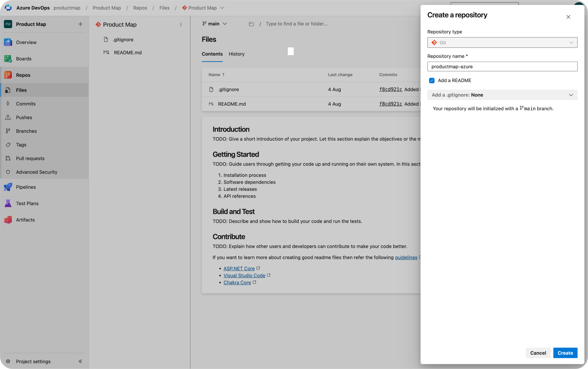Click the Cancel button
588x369 pixels.
[x=538, y=353]
